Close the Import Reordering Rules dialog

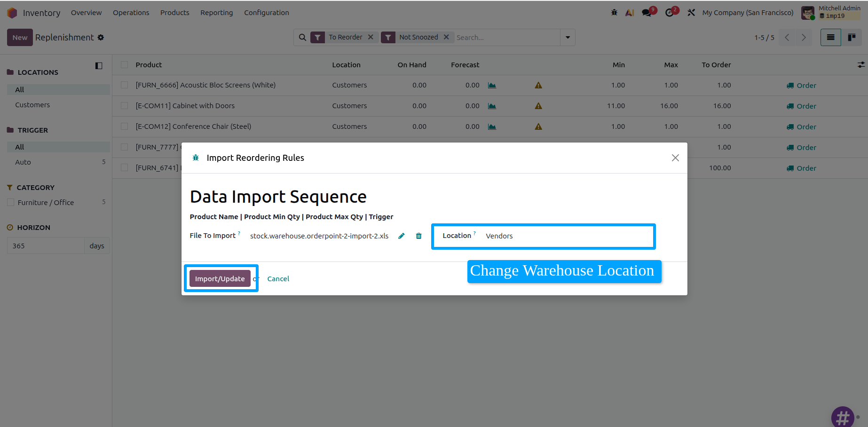(675, 158)
